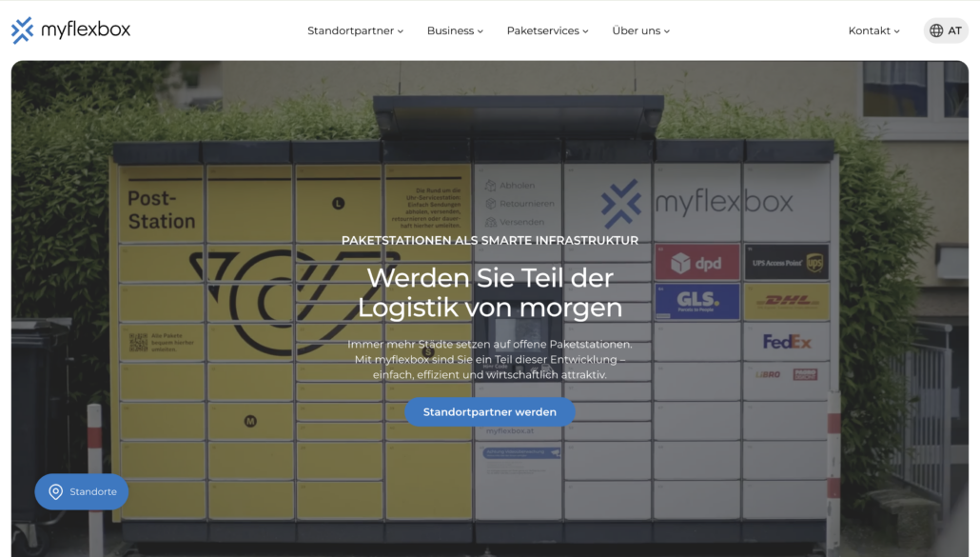Expand the Paketservices dropdown chevron
This screenshot has width=980, height=557.
[585, 31]
